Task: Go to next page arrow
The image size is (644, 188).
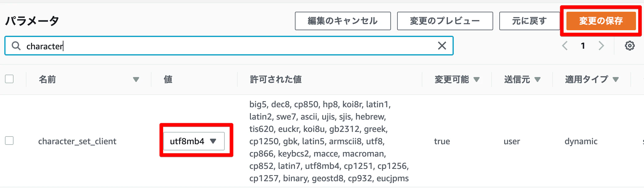Action: tap(601, 46)
